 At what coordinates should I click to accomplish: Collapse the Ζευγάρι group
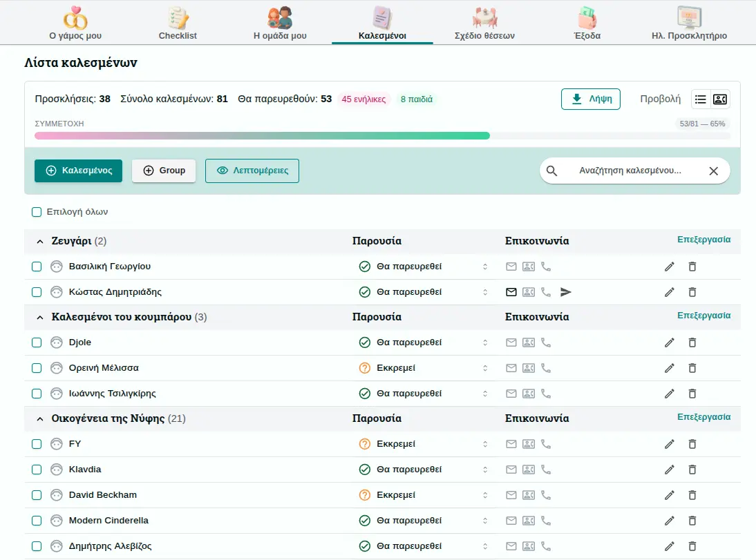39,242
